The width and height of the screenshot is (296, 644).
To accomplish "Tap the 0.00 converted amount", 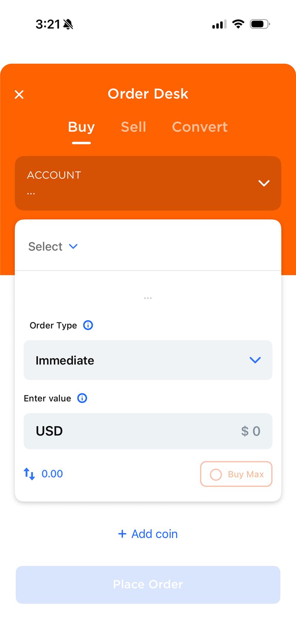I will pyautogui.click(x=52, y=474).
